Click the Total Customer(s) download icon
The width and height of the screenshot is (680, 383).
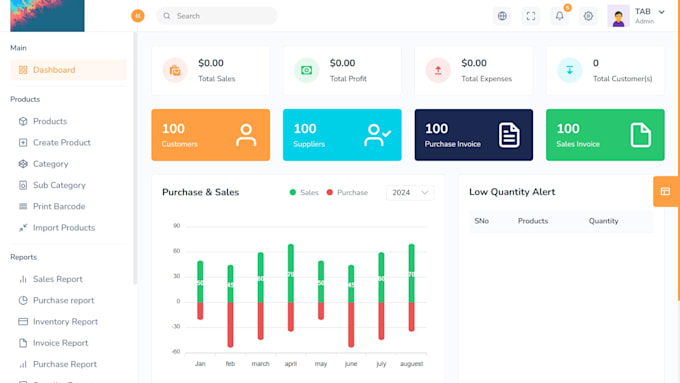tap(569, 70)
